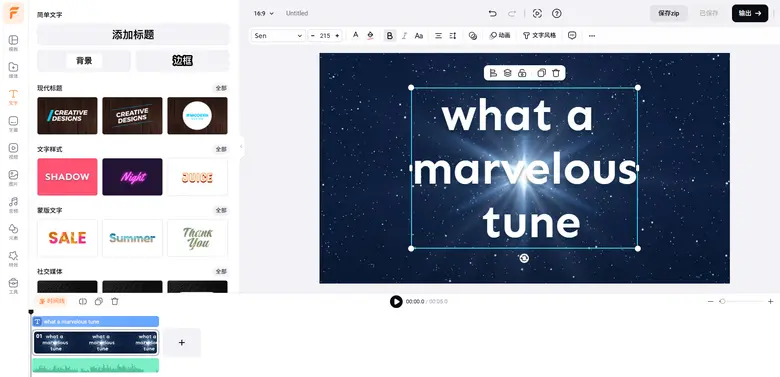Open the text highlight fill color
The height and width of the screenshot is (377, 780).
point(370,35)
